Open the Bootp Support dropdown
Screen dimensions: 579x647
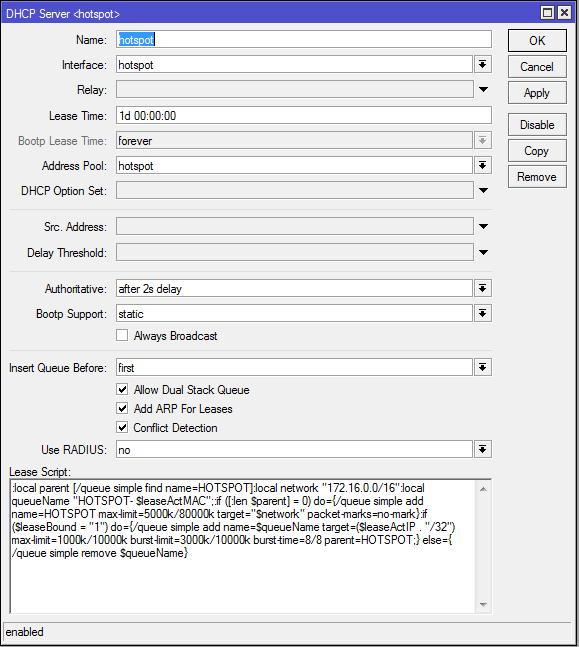pyautogui.click(x=482, y=314)
